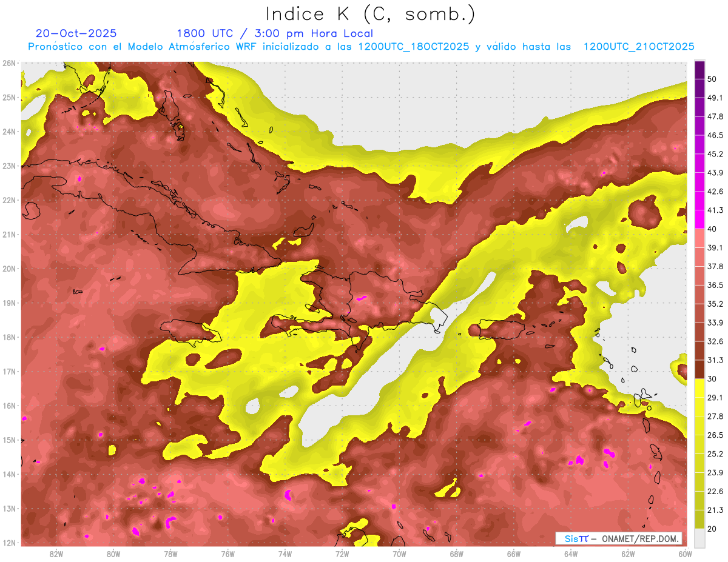Select the colorbar value '45.2'
The image size is (728, 562).
(x=715, y=154)
